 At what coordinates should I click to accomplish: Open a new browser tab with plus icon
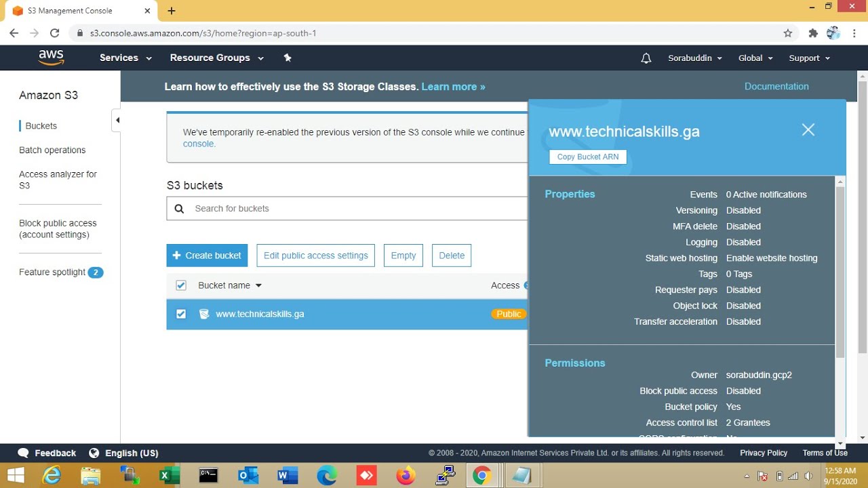172,11
